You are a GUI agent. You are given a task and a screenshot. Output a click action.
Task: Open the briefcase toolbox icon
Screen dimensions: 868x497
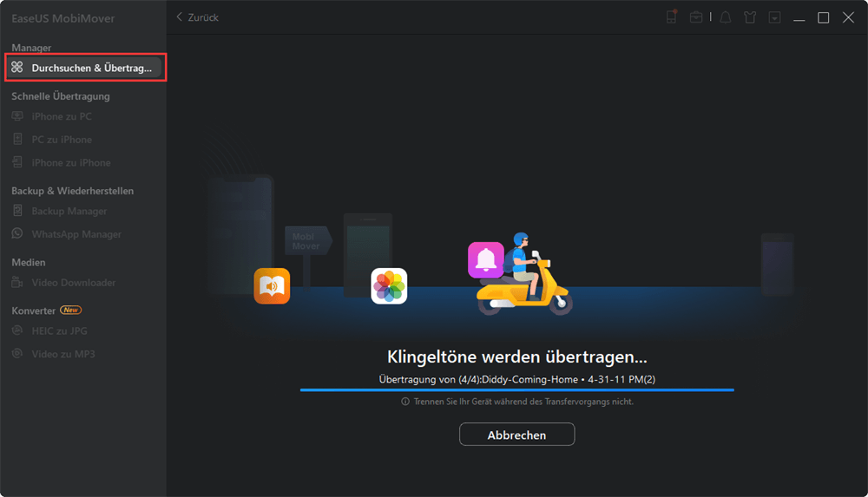696,17
